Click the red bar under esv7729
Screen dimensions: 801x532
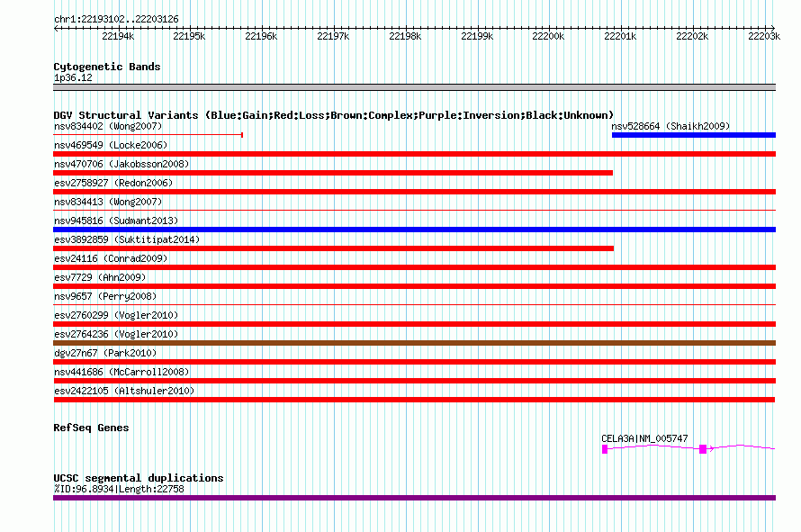tap(414, 286)
